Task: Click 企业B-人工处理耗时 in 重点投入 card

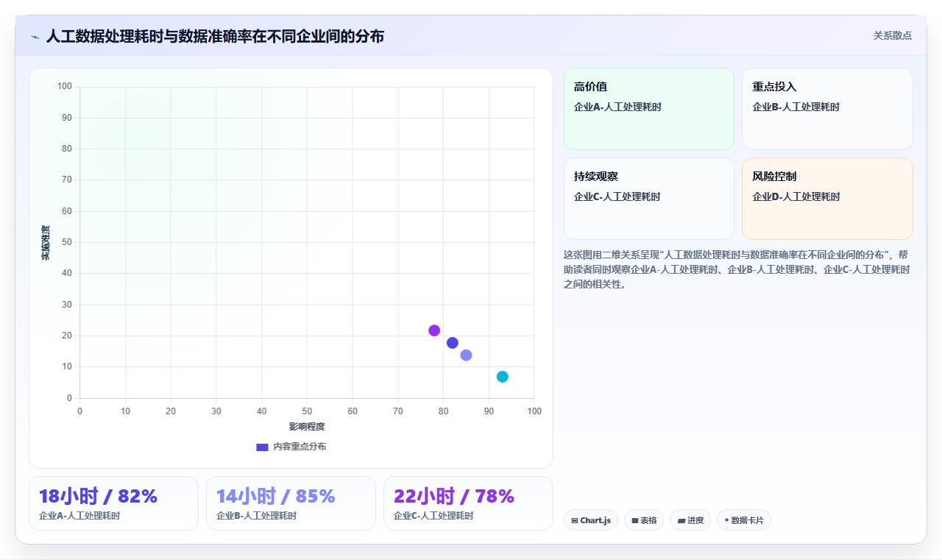Action: (x=796, y=107)
